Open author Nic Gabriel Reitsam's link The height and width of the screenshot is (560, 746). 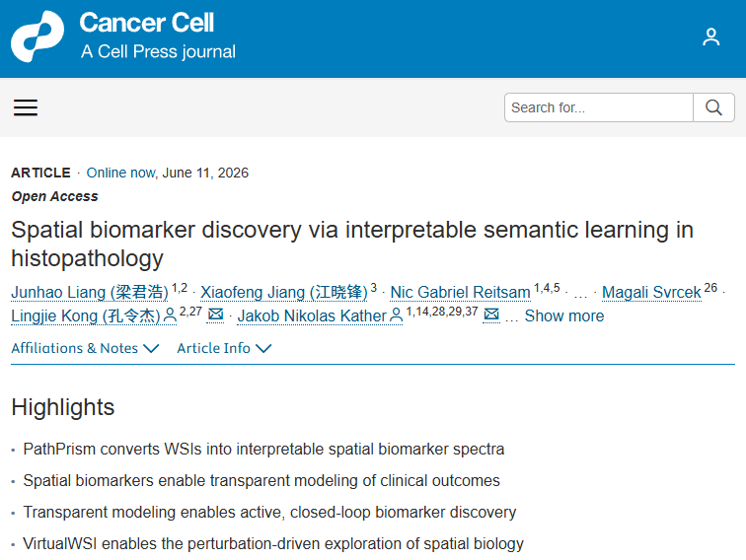click(460, 292)
